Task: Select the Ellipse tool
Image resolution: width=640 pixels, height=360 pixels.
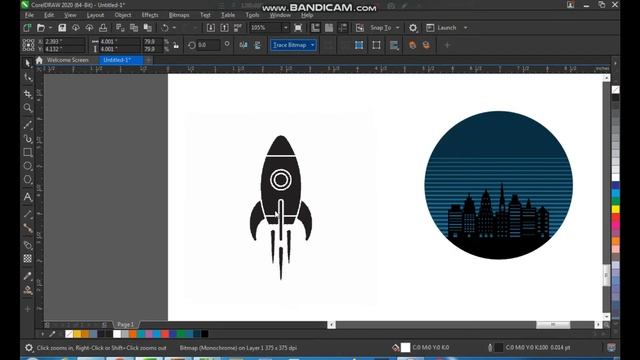Action: pos(28,166)
